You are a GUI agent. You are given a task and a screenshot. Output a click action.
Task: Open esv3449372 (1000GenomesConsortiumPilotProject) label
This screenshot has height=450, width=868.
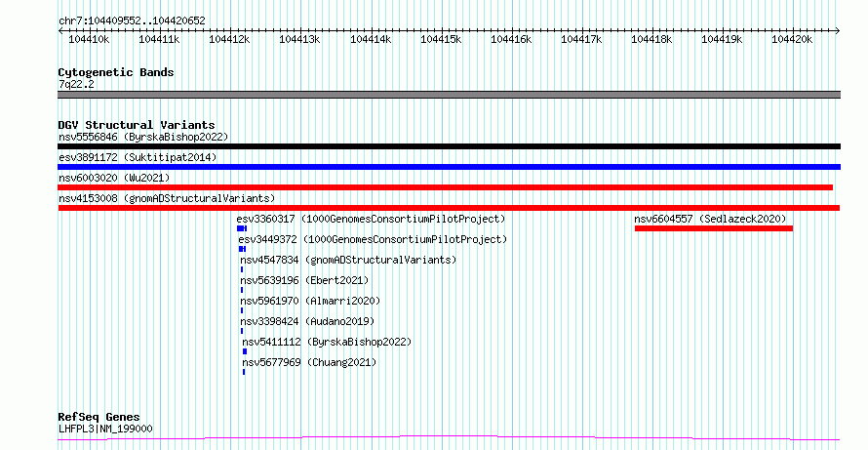tap(373, 239)
